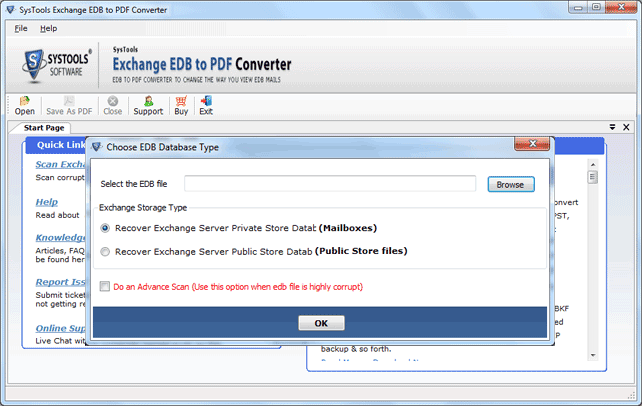Screen dimensions: 642x406
Task: Open the Report Issue quick link
Action: click(x=60, y=282)
